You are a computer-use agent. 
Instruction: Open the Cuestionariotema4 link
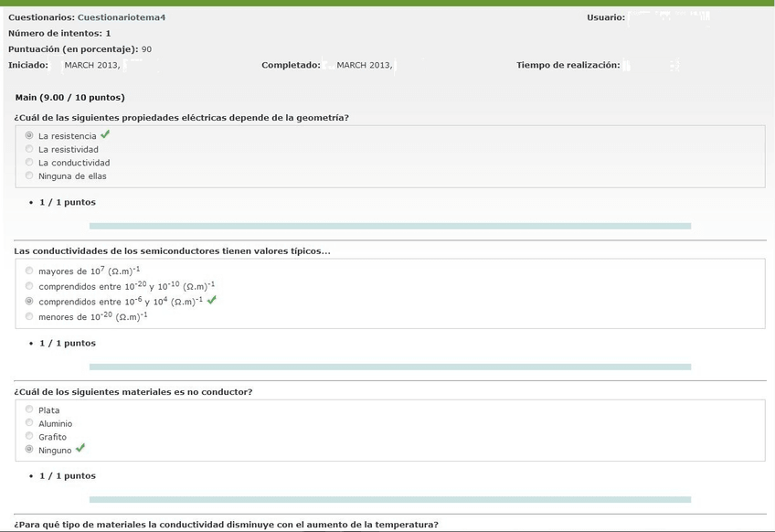pos(122,17)
